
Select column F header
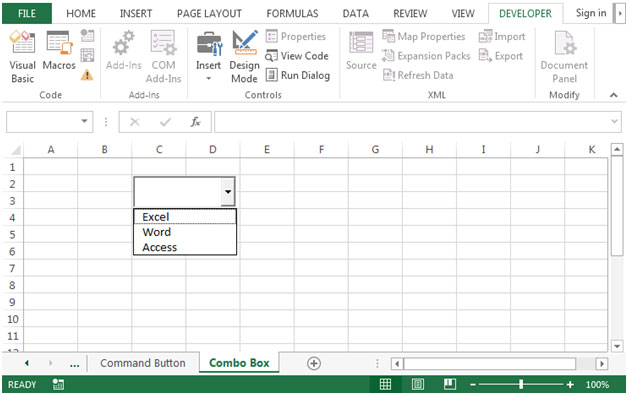pos(321,150)
